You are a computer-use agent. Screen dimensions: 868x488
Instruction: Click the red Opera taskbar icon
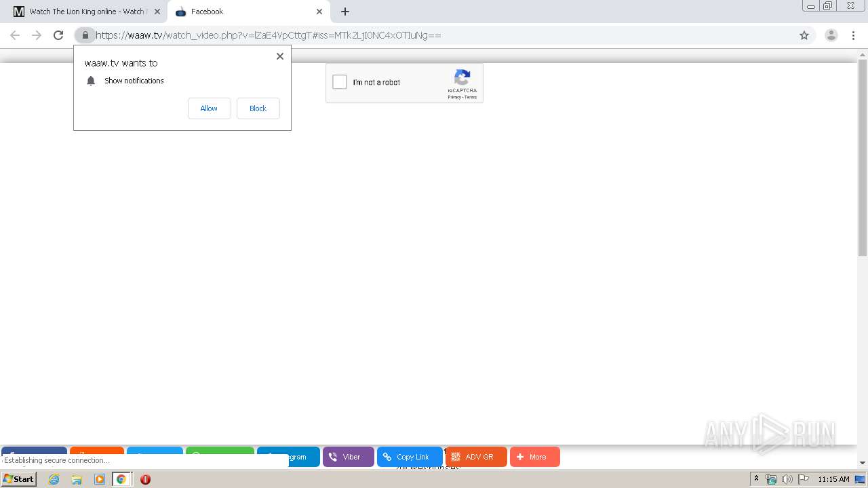[145, 479]
